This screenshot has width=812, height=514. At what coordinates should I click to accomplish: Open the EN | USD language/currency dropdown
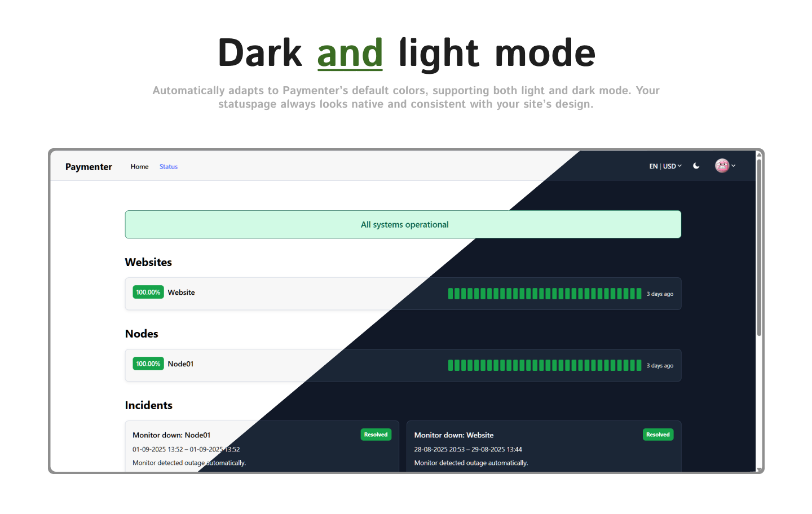(x=665, y=166)
